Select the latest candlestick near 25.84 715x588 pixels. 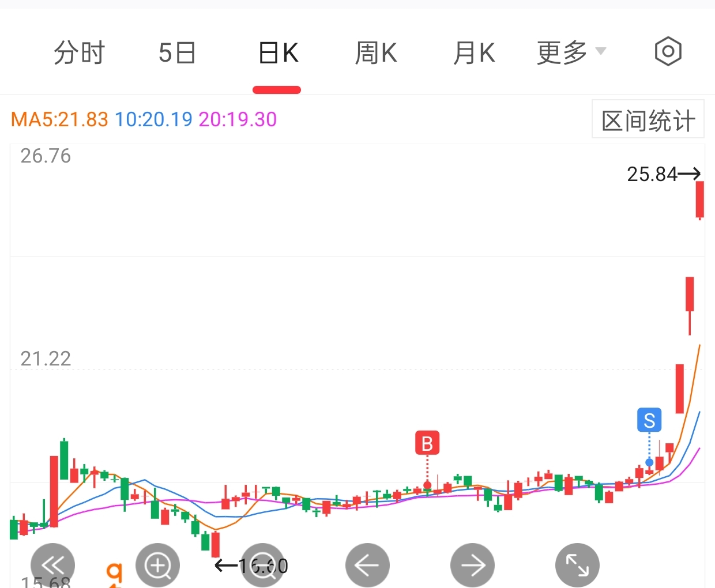point(699,200)
